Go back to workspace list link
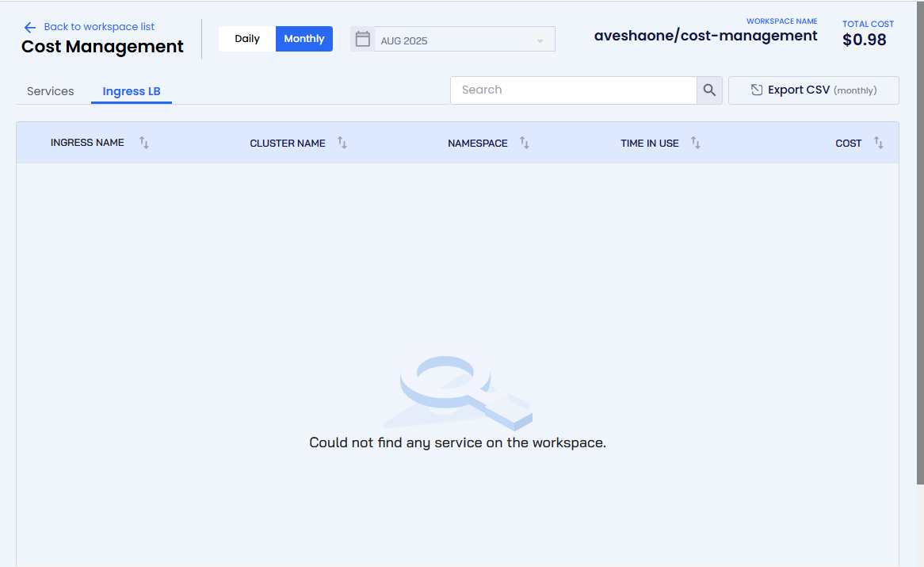The image size is (924, 567). [99, 27]
